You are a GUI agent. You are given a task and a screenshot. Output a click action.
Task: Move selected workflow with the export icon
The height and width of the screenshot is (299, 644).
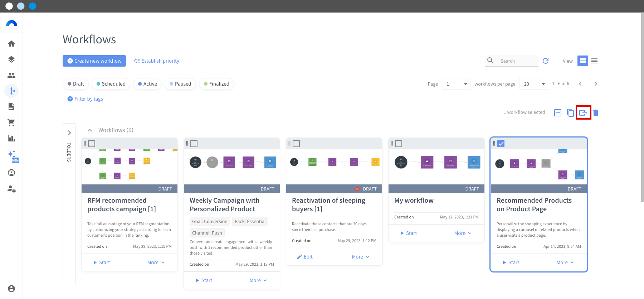pos(583,113)
